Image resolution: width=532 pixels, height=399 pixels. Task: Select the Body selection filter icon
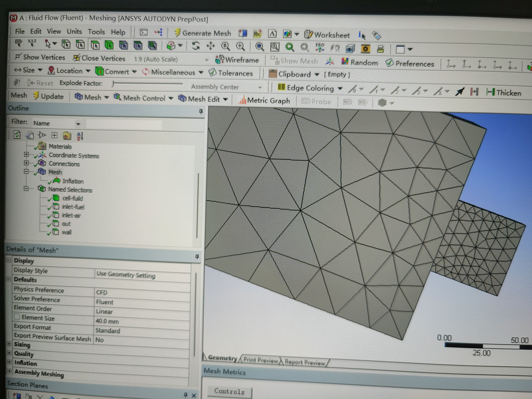109,45
